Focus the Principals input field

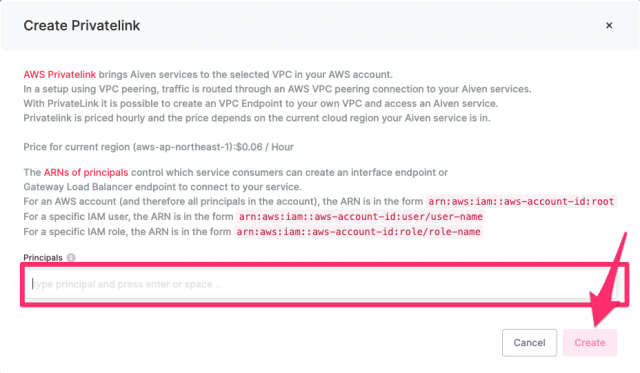[324, 284]
